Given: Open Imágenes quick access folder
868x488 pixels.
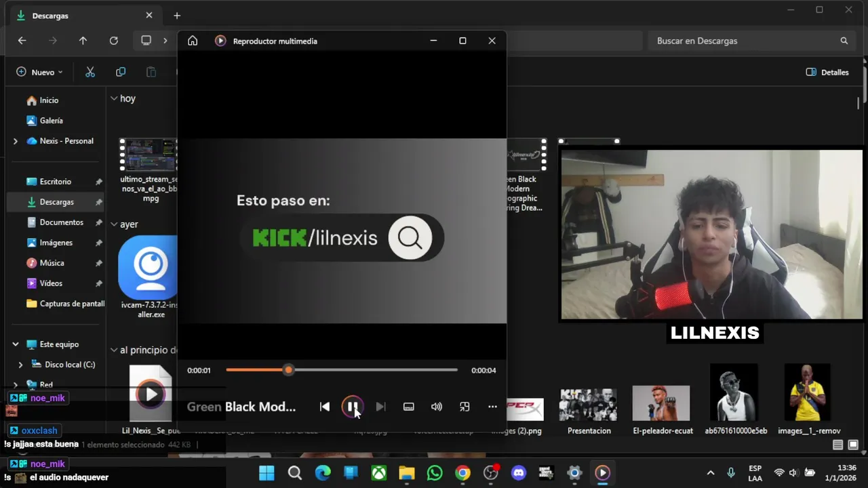Looking at the screenshot, I should tap(56, 243).
